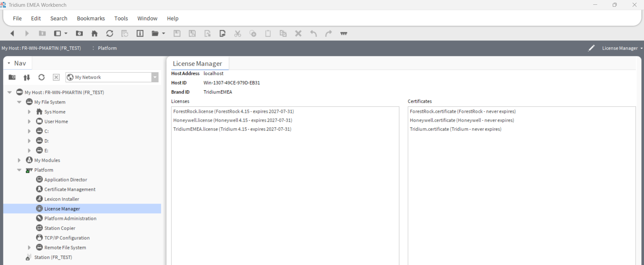Click the Export icon in the toolbar

coord(223,33)
